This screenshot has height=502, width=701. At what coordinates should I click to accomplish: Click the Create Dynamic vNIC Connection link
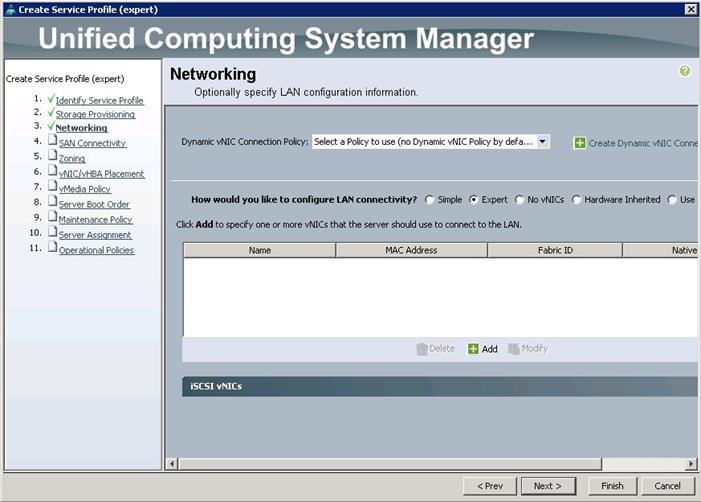pos(642,143)
